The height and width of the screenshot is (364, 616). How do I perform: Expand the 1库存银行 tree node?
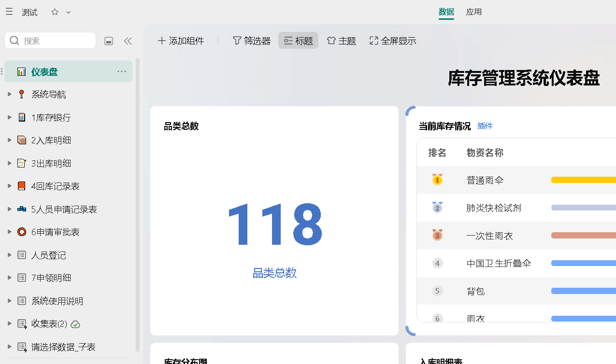pos(9,117)
